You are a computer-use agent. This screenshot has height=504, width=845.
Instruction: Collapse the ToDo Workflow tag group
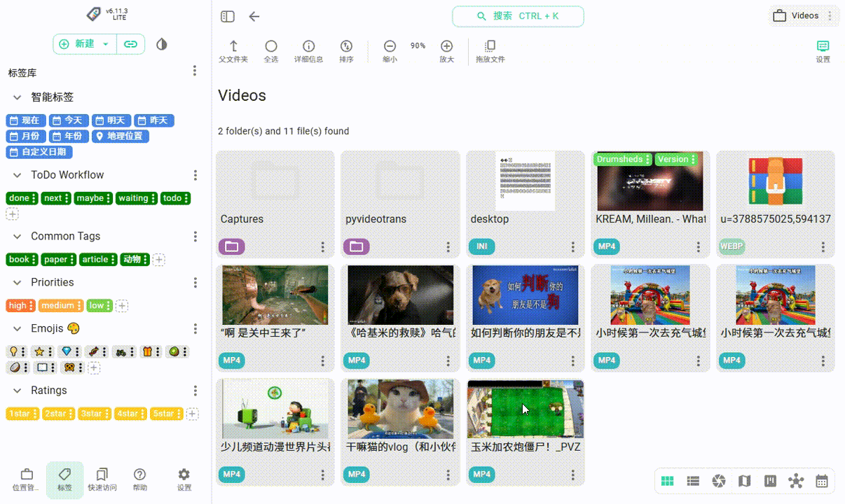point(17,175)
